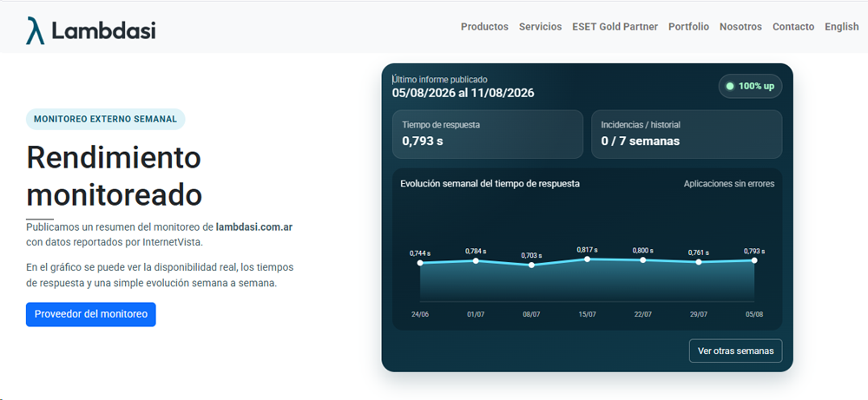The width and height of the screenshot is (868, 400).
Task: Click the Lambdasi logo
Action: tap(91, 30)
